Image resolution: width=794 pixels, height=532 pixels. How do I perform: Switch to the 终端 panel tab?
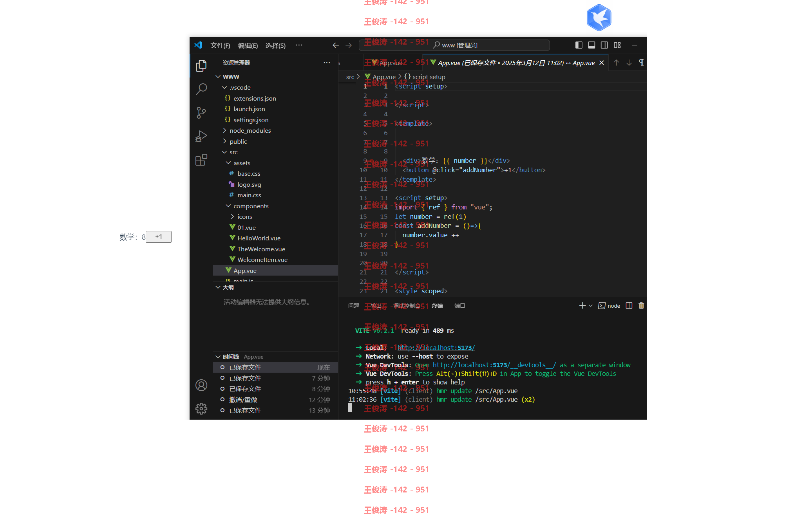click(437, 306)
